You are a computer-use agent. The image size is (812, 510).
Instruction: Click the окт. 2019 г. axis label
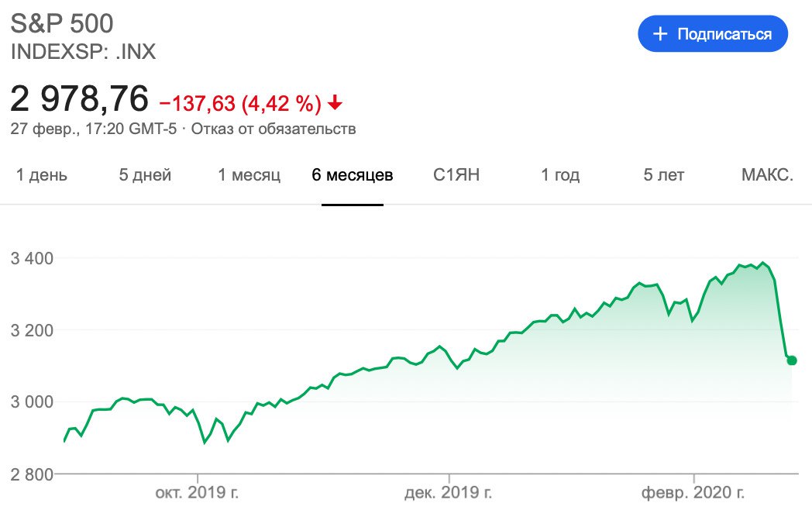[198, 493]
